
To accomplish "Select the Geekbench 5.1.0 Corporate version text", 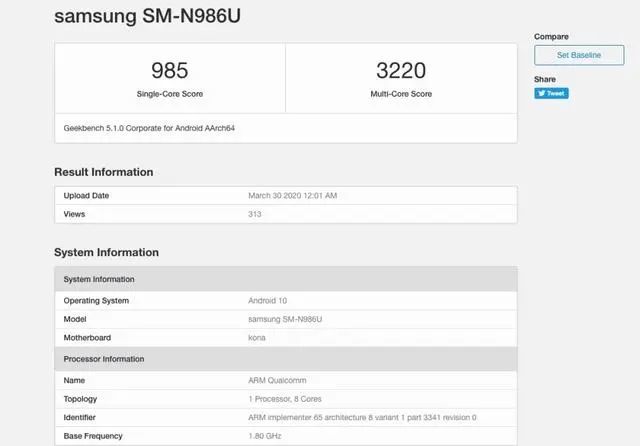I will [x=149, y=128].
